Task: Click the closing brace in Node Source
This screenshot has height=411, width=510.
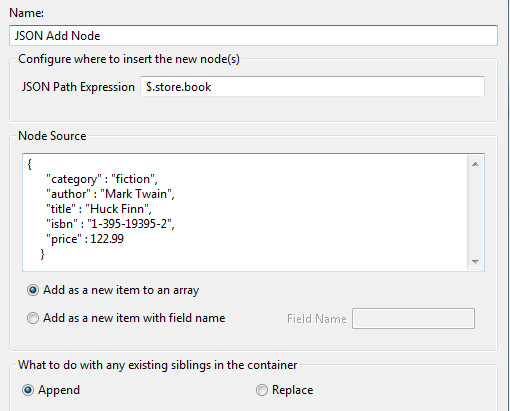Action: [x=42, y=254]
